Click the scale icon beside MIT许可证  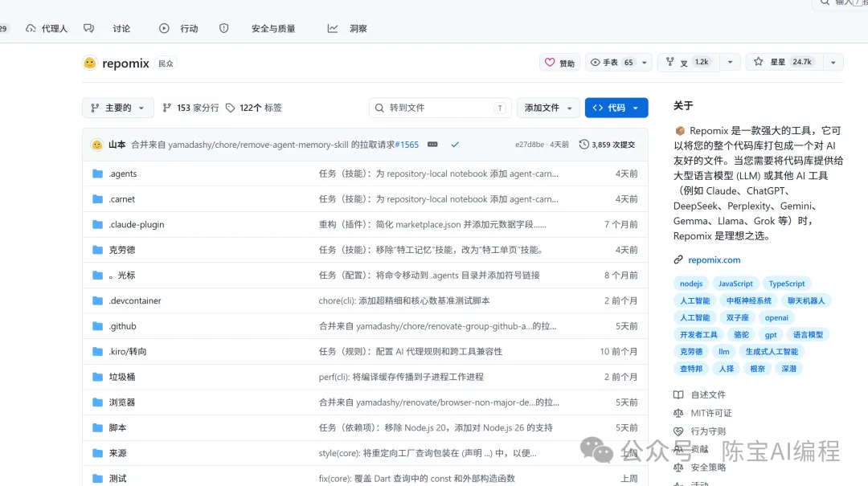[x=678, y=413]
